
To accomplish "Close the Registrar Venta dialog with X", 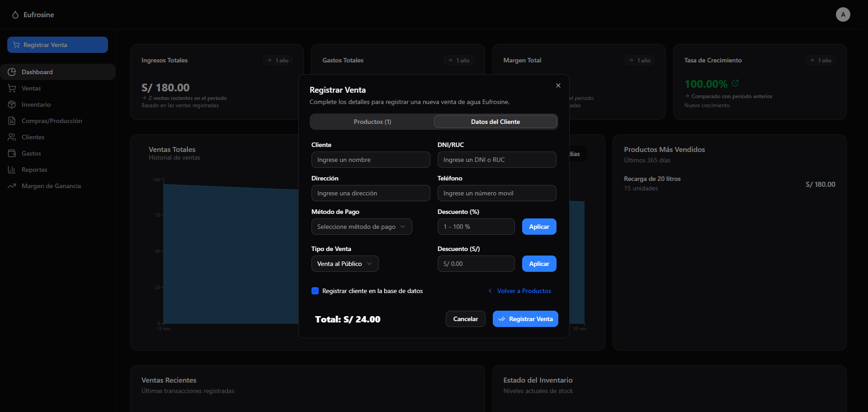I will coord(558,85).
